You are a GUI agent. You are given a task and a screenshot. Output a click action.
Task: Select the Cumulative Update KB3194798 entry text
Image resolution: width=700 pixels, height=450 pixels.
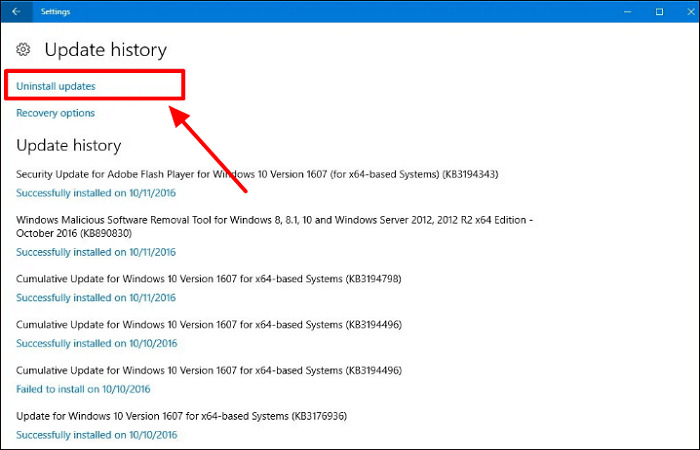click(x=208, y=279)
